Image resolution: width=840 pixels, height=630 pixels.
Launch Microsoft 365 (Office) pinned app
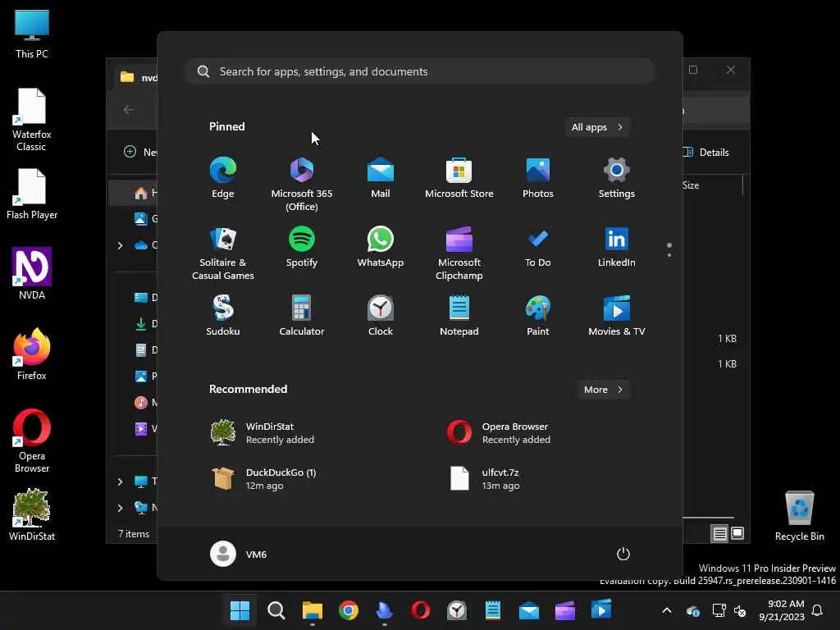(302, 185)
